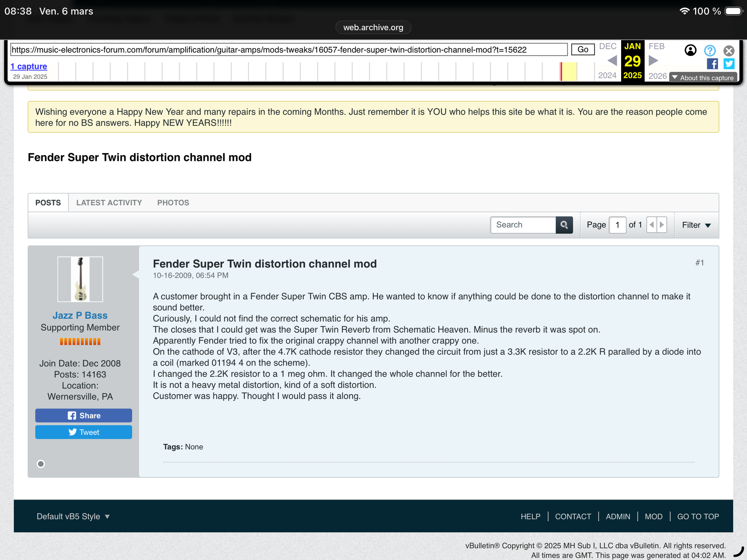The height and width of the screenshot is (560, 747).
Task: Click the forum search magnifier button
Action: [564, 225]
